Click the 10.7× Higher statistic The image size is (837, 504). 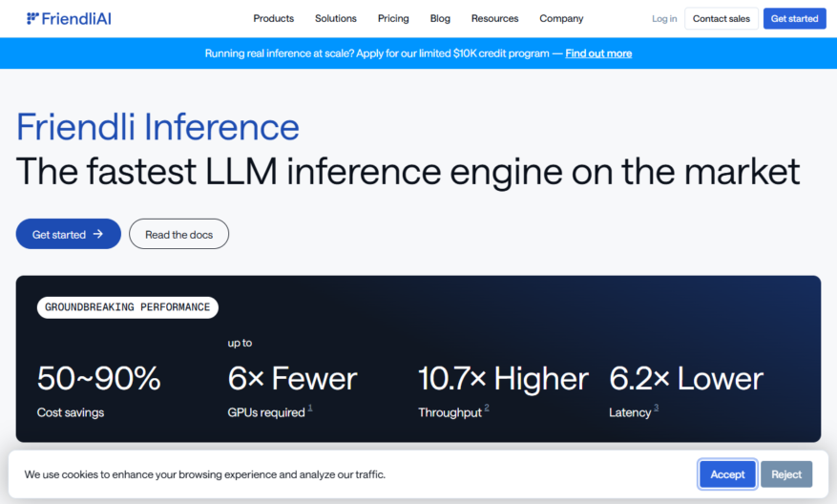click(503, 379)
